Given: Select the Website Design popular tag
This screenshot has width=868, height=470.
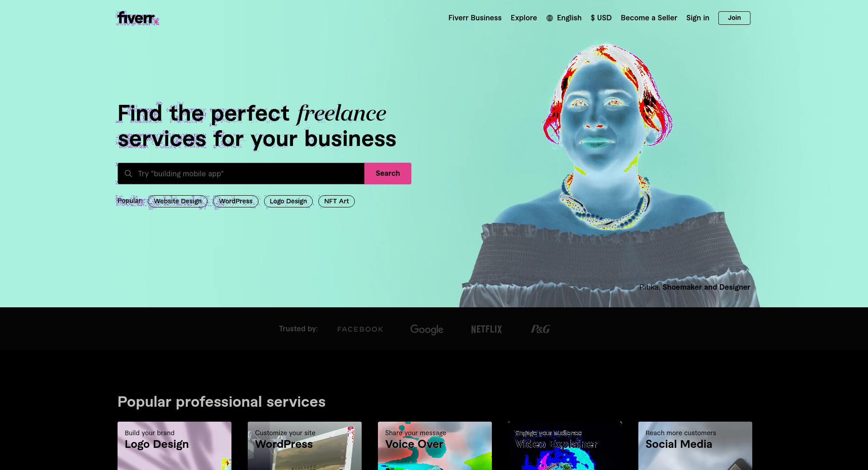Looking at the screenshot, I should pyautogui.click(x=178, y=202).
